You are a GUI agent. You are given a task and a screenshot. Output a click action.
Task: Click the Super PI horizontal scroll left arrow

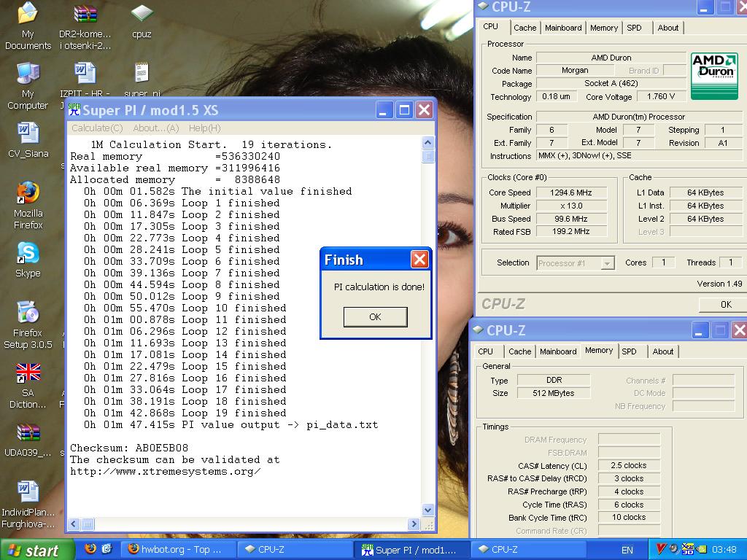(x=74, y=524)
